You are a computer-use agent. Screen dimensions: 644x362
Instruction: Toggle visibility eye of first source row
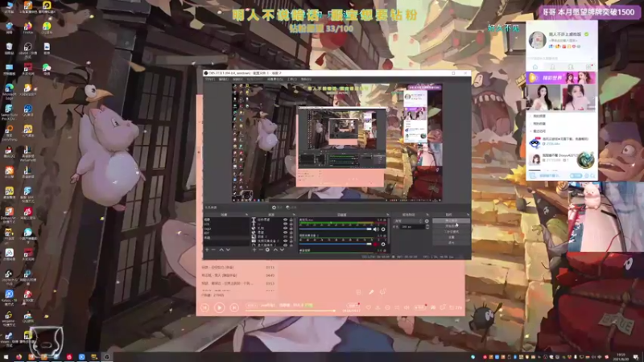[x=286, y=220]
